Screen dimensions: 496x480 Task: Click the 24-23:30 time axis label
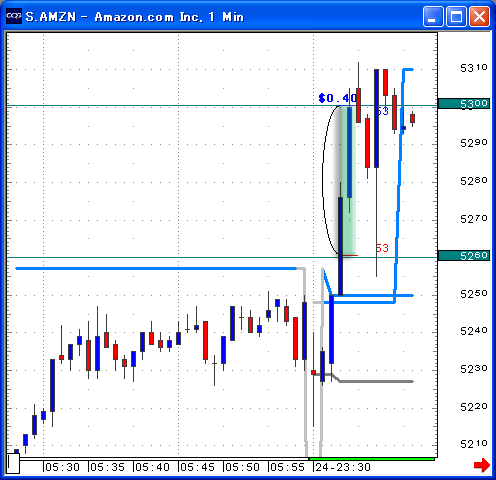[343, 467]
